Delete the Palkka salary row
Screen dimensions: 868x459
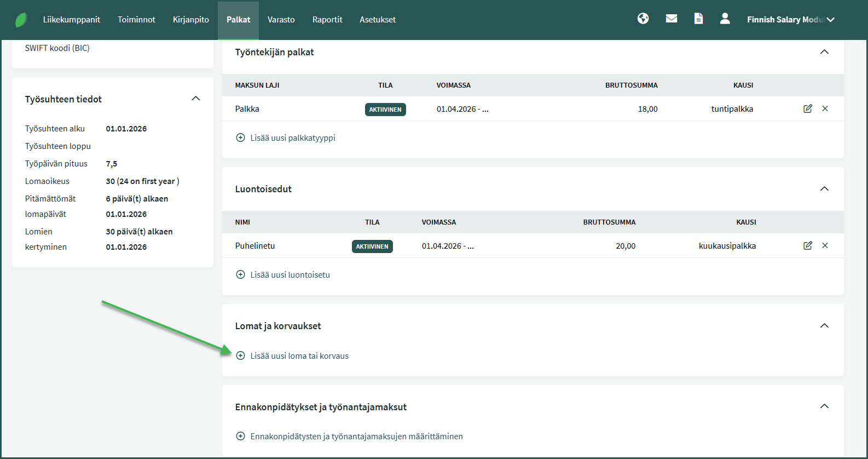pyautogui.click(x=825, y=108)
